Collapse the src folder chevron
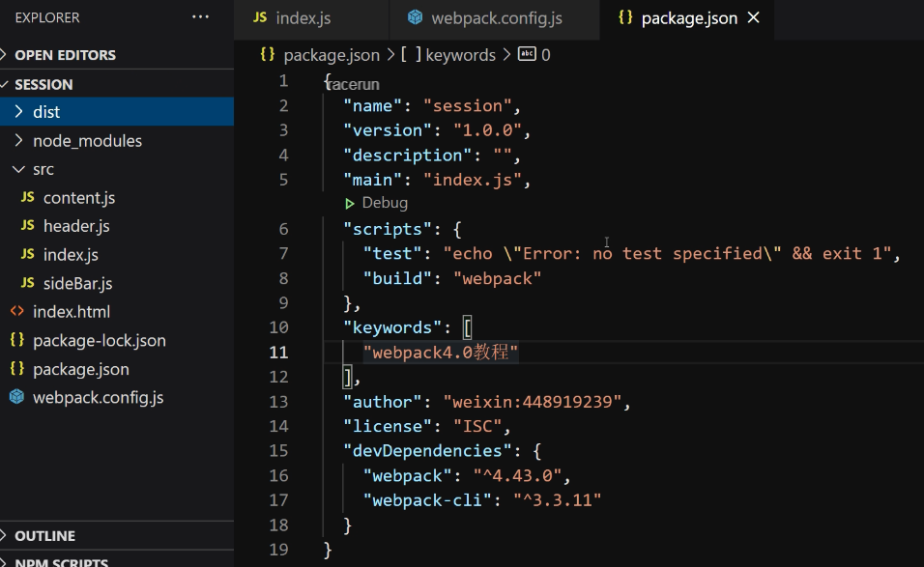Viewport: 924px width, 567px height. (x=18, y=169)
